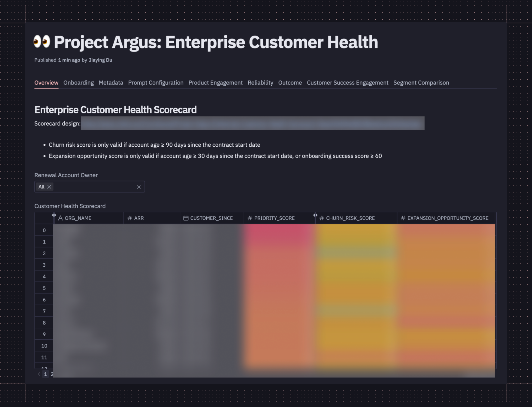Click the hash icon beside PRIORITY_SCORE
Screen dimensions: 532x407
click(250, 218)
